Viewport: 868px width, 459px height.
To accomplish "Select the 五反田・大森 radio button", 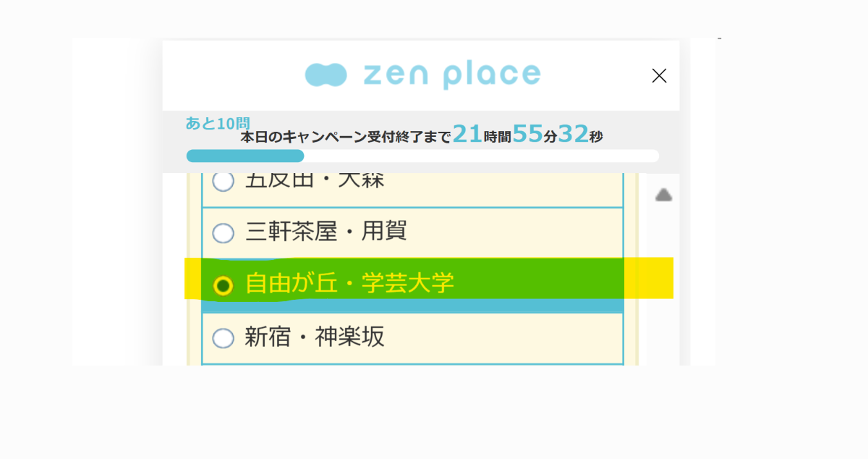I will point(223,181).
